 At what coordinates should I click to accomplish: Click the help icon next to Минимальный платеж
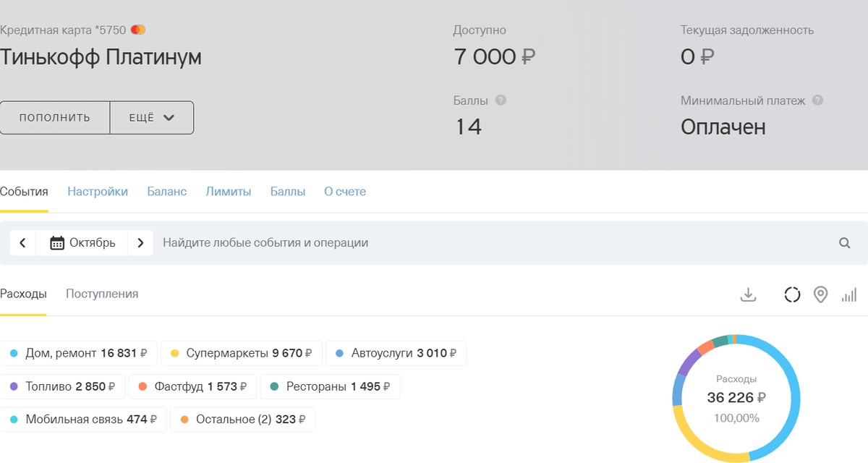817,101
